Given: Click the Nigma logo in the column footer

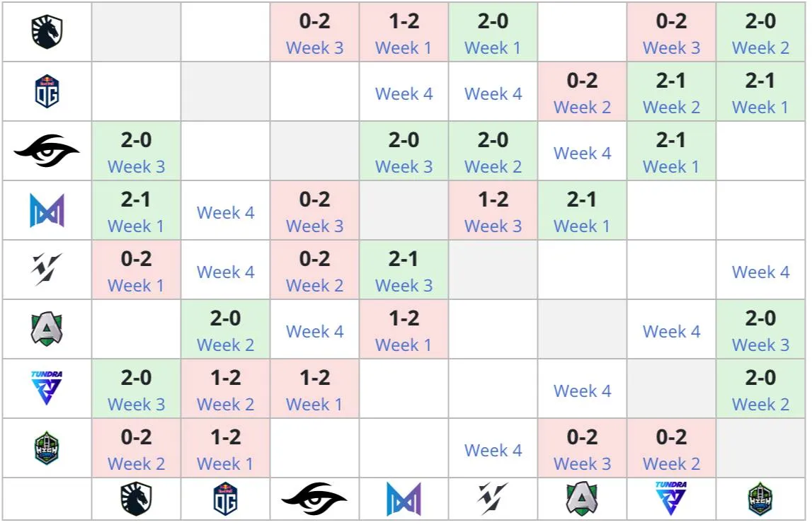Looking at the screenshot, I should (404, 499).
